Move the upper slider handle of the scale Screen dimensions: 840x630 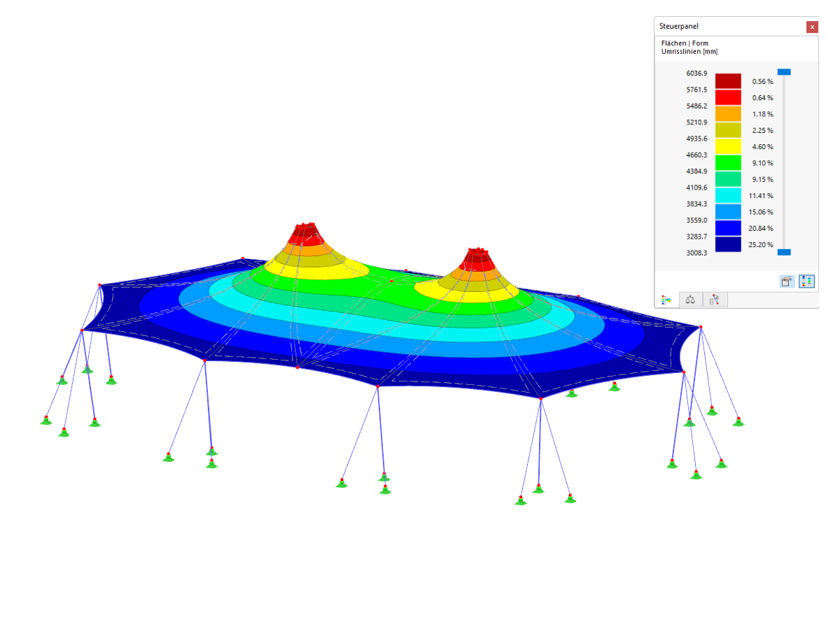[784, 72]
